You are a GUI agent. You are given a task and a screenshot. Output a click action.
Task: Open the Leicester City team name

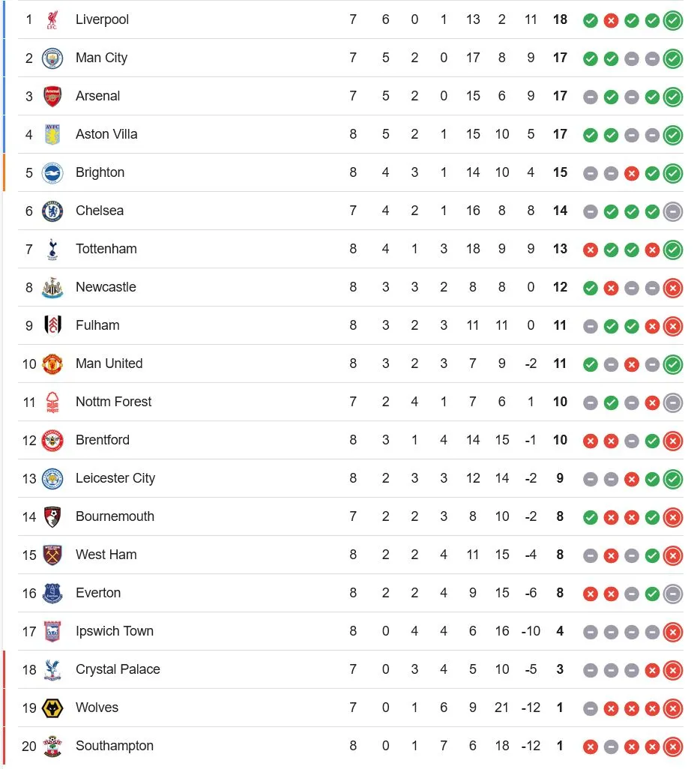(115, 478)
